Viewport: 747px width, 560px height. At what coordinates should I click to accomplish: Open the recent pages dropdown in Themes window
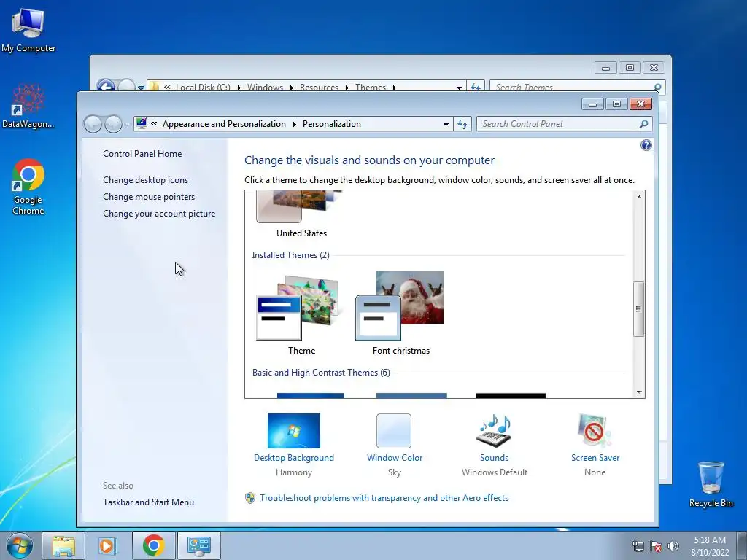[141, 87]
